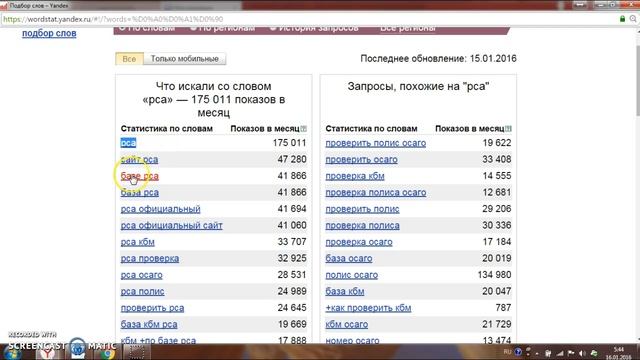This screenshot has width=640, height=360.
Task: Open the 'полис осаго' similar query
Action: (351, 275)
